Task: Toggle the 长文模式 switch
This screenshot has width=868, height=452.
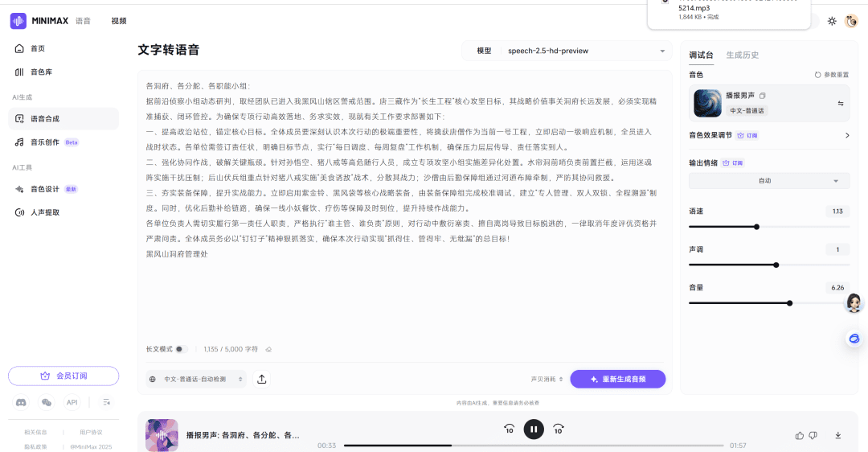Action: coord(181,349)
